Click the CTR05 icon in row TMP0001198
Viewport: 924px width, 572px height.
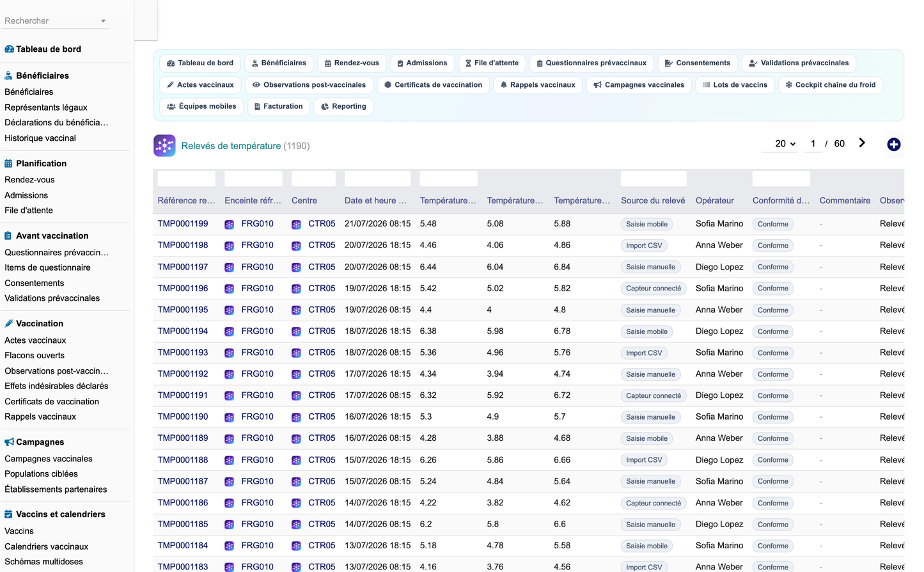(296, 246)
